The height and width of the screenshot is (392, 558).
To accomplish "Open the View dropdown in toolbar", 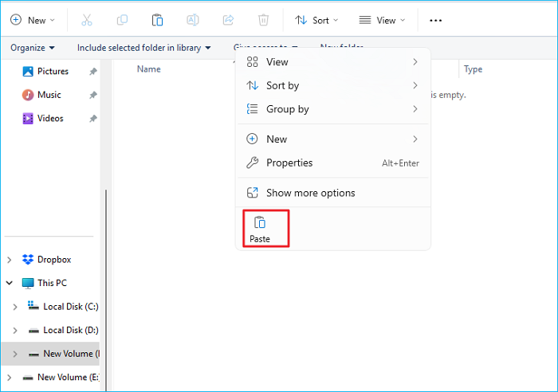I will coord(382,20).
